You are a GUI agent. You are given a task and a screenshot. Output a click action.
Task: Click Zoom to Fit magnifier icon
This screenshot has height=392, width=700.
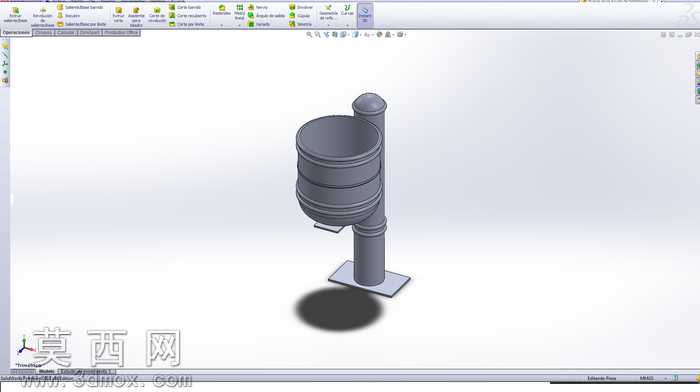tap(309, 34)
